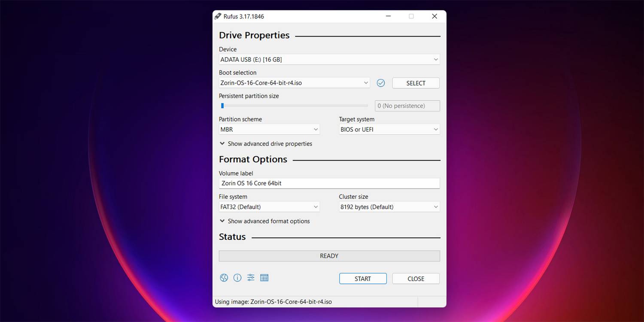Open the settings sliders icon

click(251, 278)
